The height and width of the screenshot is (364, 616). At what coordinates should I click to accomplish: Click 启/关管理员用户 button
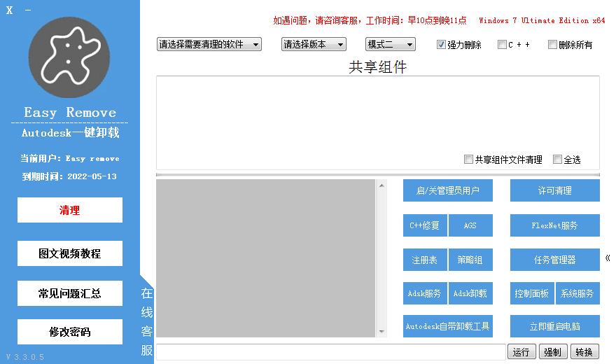click(x=448, y=190)
